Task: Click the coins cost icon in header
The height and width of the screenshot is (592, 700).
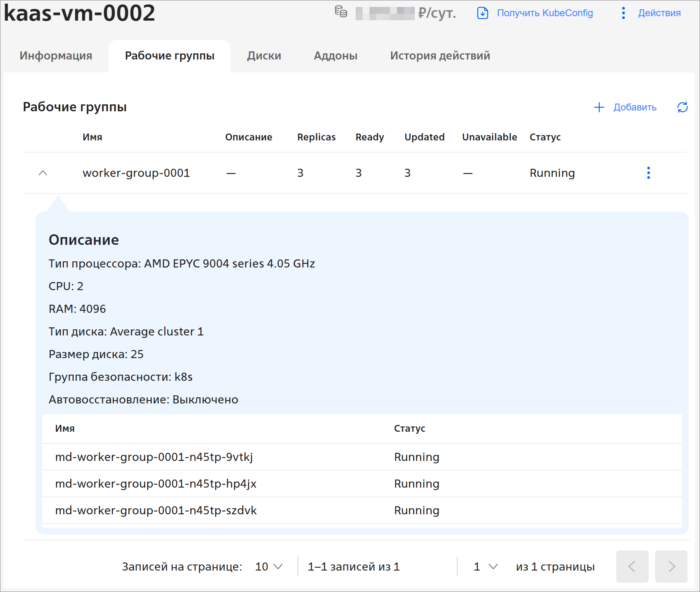Action: point(341,12)
